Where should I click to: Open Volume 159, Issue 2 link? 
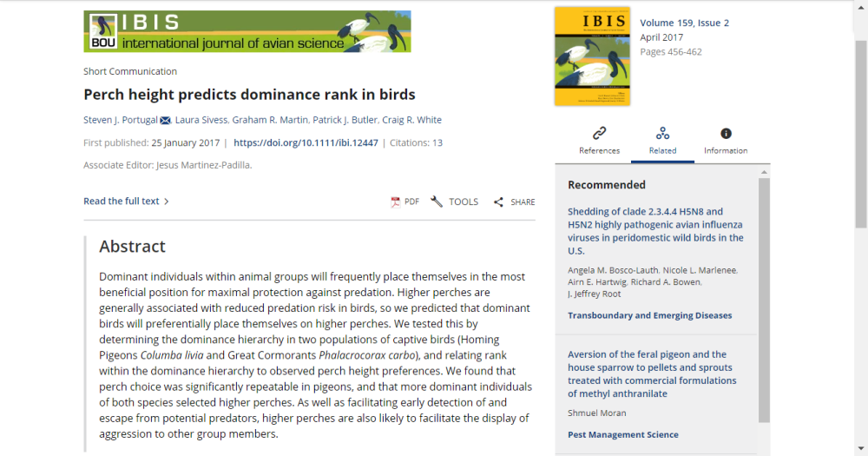pos(684,23)
